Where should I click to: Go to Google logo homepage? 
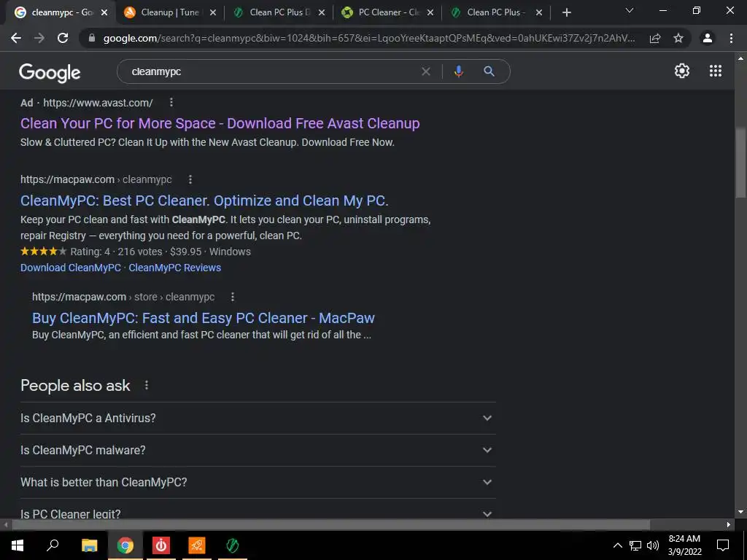pos(50,72)
